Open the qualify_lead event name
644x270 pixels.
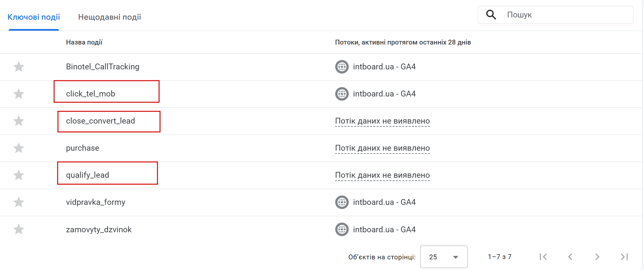click(88, 175)
